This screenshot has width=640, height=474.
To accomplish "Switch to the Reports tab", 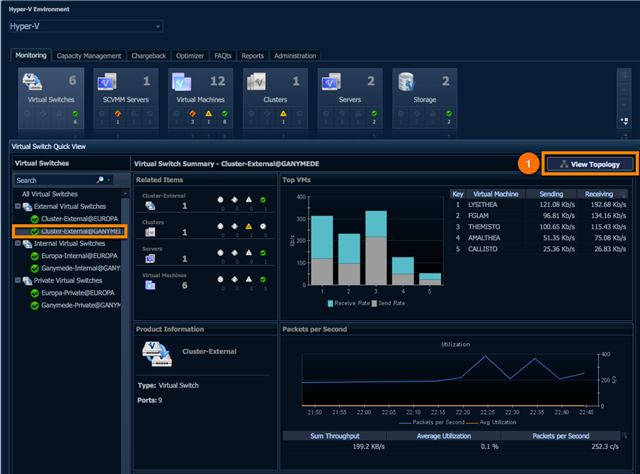I will [x=253, y=56].
